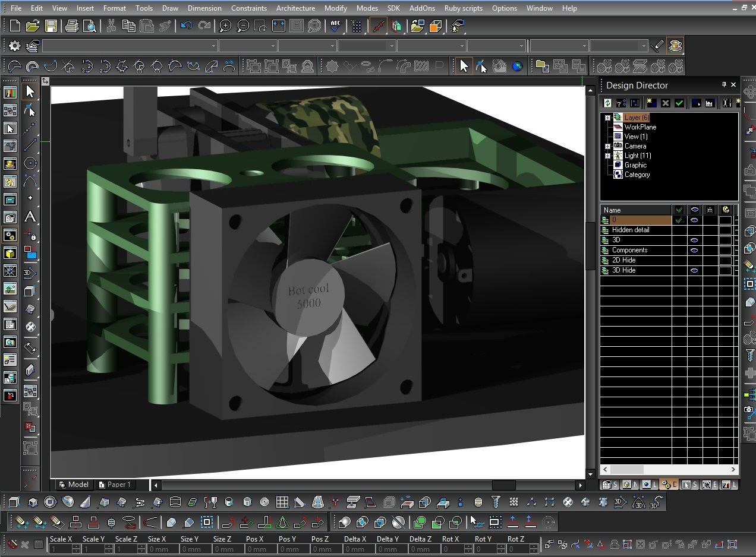Select the Line drawing tool
The image size is (756, 557).
30,145
